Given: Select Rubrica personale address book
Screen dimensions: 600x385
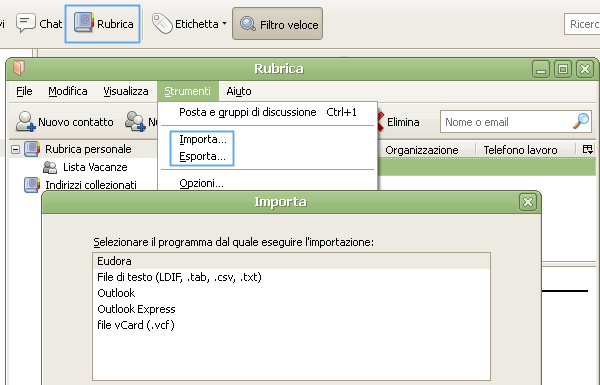Looking at the screenshot, I should coord(88,149).
